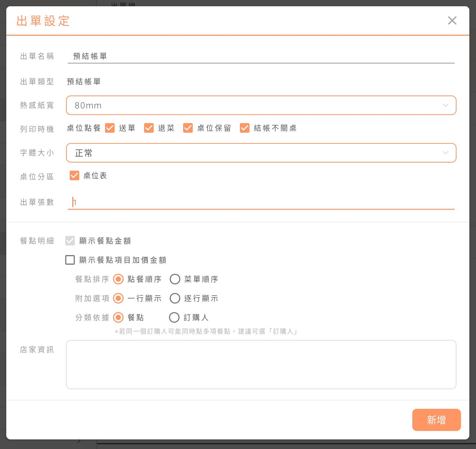
Task: Expand the 字體大小 dropdown arrow
Action: coord(445,153)
